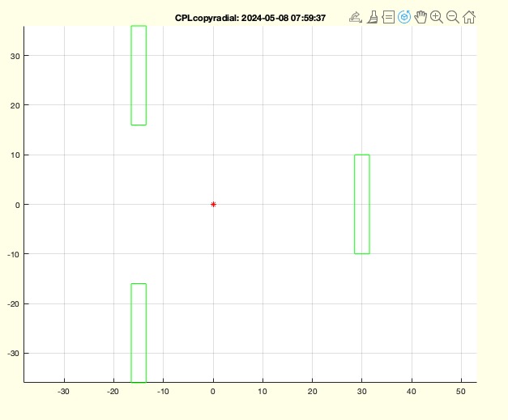The height and width of the screenshot is (420, 508).
Task: Click the -30 tick label on x-axis
Action: (64, 392)
